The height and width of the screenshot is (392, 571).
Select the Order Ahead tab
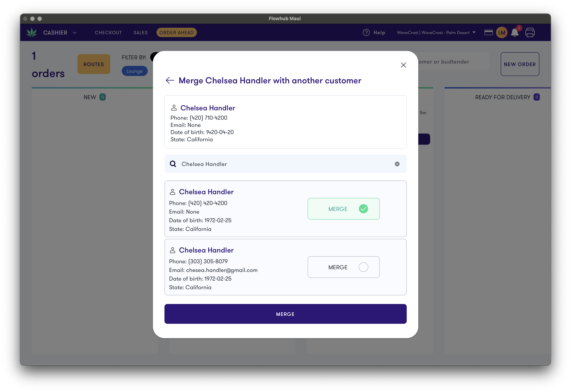(x=177, y=33)
